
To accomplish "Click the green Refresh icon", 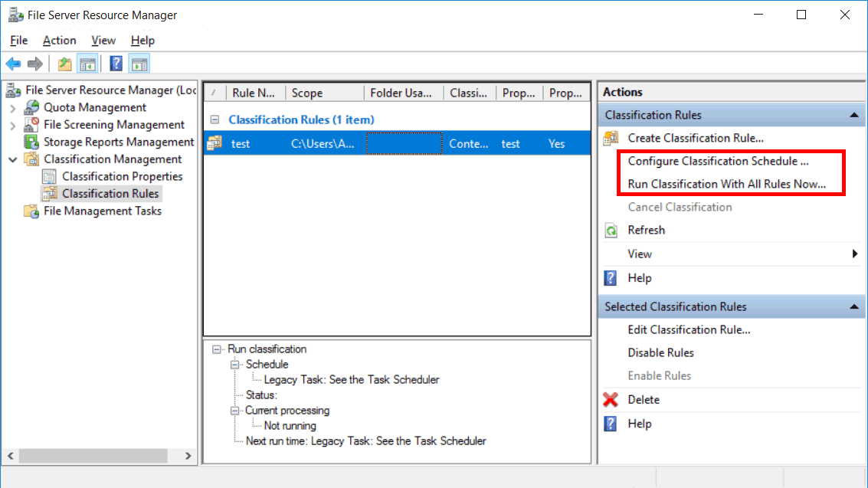I will click(x=611, y=230).
